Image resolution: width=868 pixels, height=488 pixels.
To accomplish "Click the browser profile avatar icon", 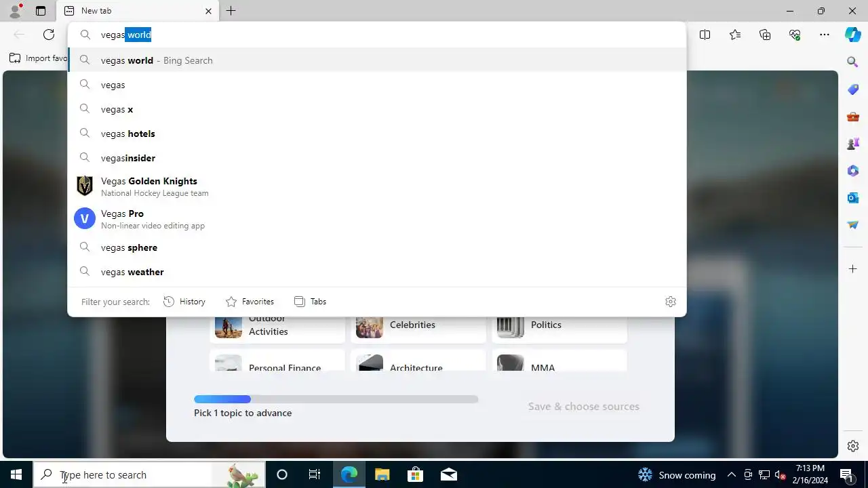I will 15,11.
